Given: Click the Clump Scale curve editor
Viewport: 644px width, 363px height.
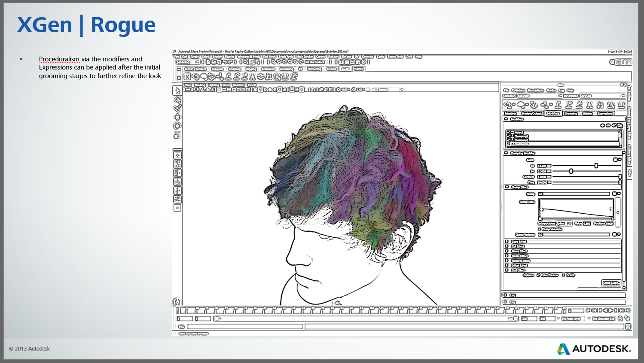Looking at the screenshot, I should [576, 209].
